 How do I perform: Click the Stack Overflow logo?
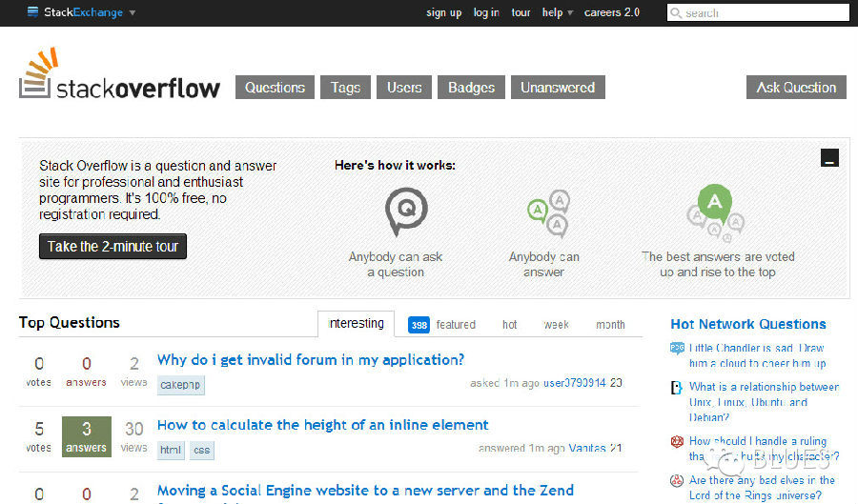119,74
